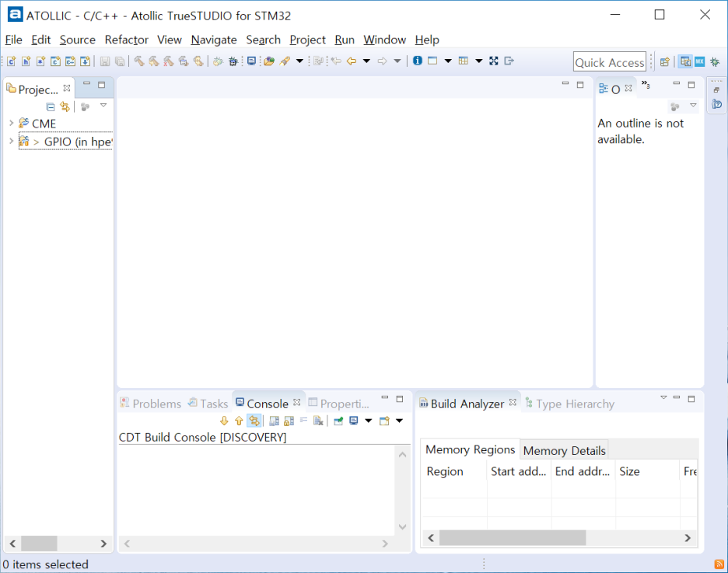Click the Open Element folder icon
The image size is (728, 573).
[x=269, y=61]
